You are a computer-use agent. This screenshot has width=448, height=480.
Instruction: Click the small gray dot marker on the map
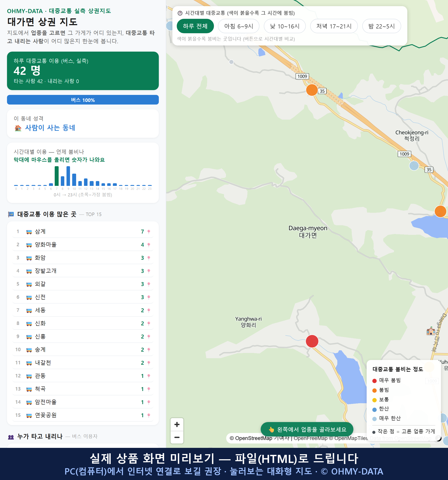(231, 62)
